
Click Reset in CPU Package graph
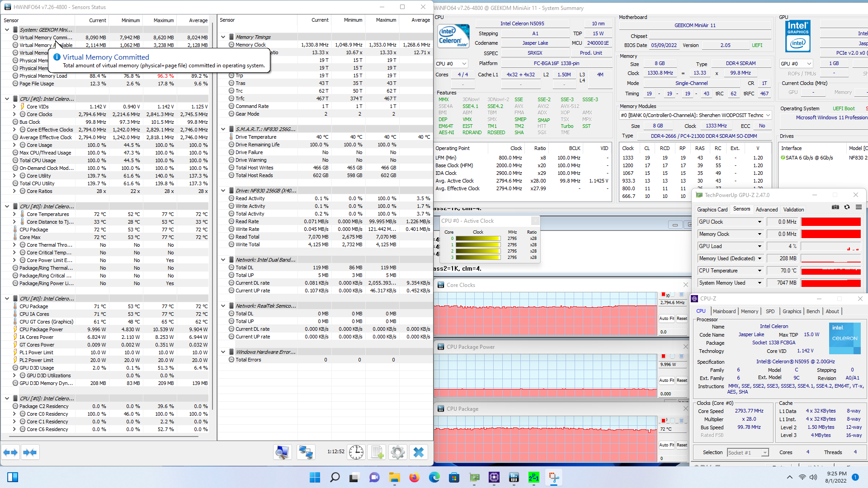(x=682, y=445)
